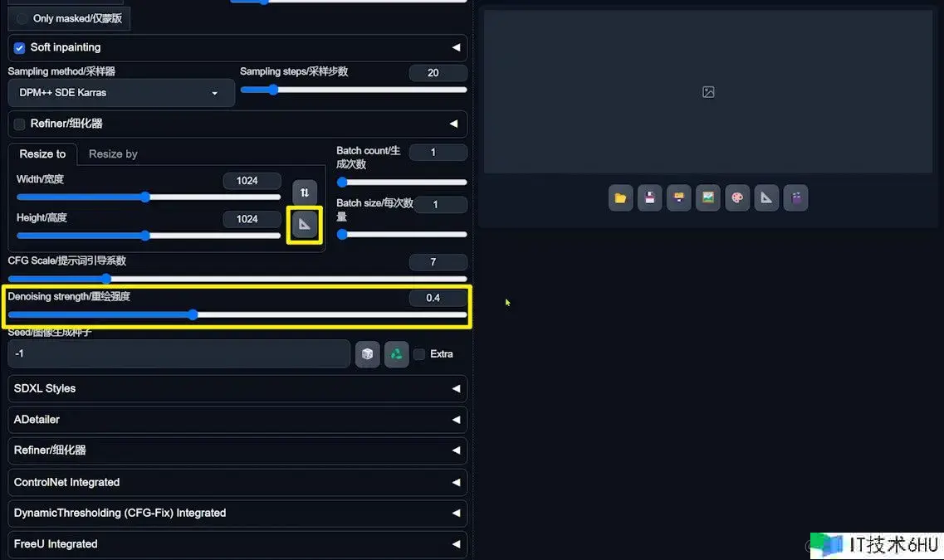Click the purple clapperboard icon under preview
The height and width of the screenshot is (560, 944).
point(796,198)
